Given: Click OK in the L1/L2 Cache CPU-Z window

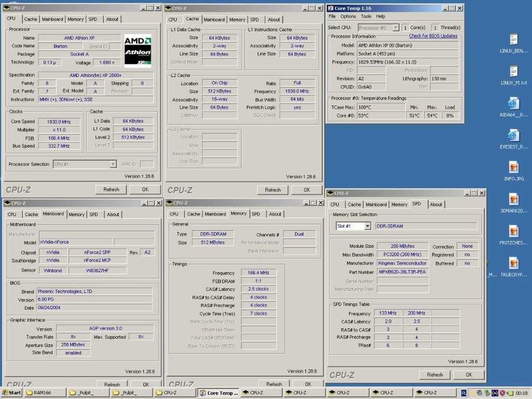Looking at the screenshot, I should pyautogui.click(x=307, y=190).
